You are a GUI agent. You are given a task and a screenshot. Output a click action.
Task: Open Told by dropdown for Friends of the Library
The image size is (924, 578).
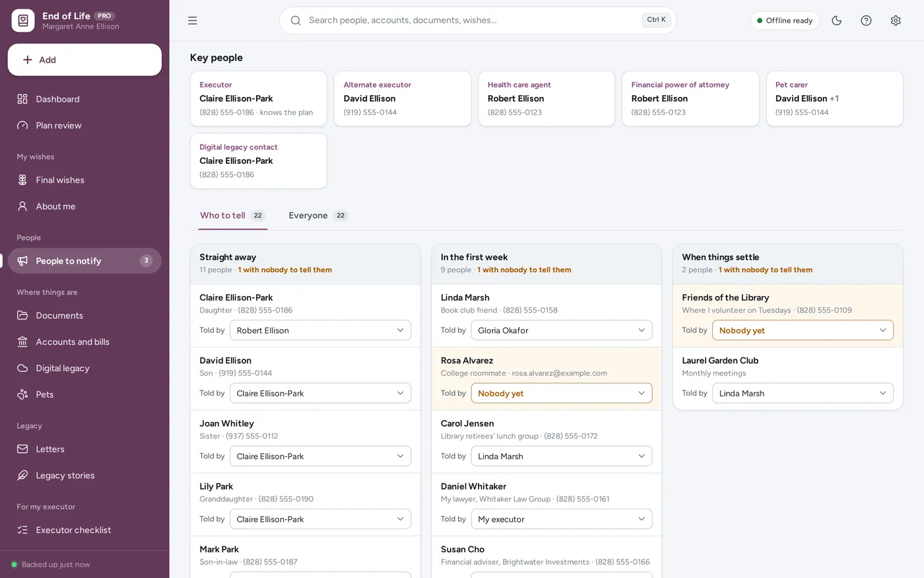click(803, 330)
